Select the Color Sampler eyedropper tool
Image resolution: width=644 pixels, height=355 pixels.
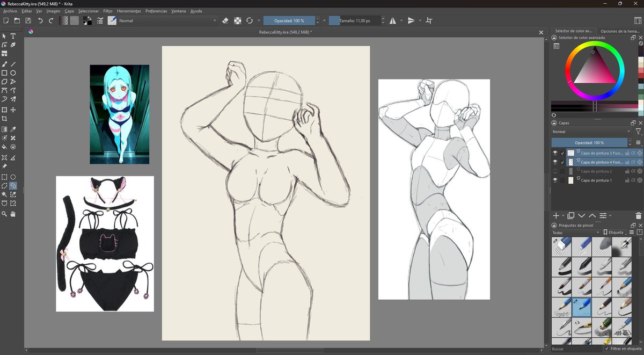click(x=13, y=129)
